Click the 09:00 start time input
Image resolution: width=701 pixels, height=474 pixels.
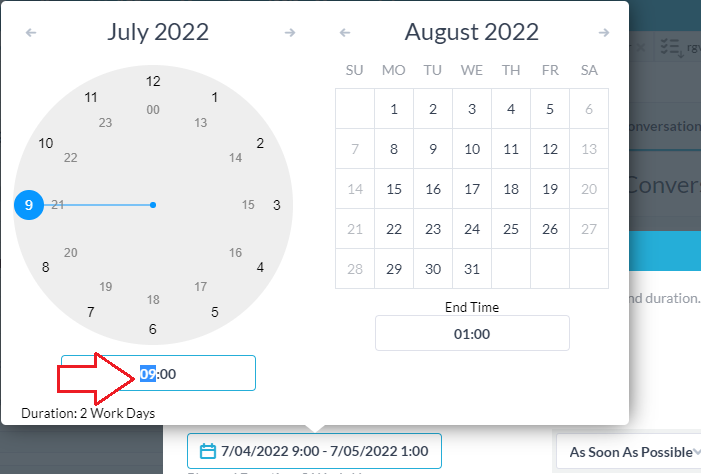click(158, 374)
